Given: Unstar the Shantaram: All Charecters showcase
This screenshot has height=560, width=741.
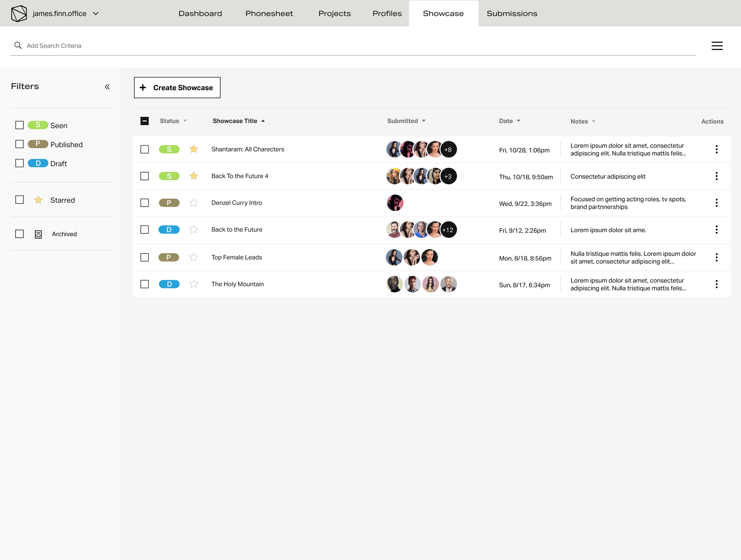Looking at the screenshot, I should [194, 149].
